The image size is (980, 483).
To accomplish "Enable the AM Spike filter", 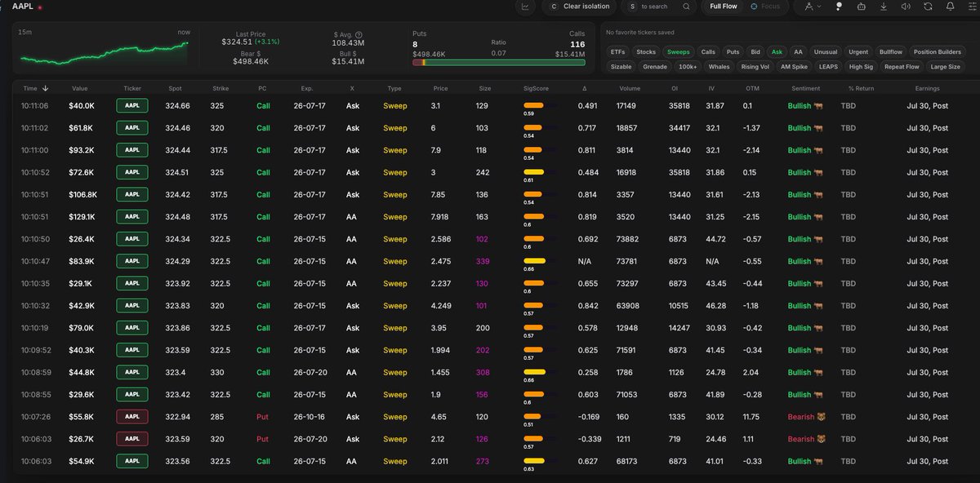I will 794,67.
